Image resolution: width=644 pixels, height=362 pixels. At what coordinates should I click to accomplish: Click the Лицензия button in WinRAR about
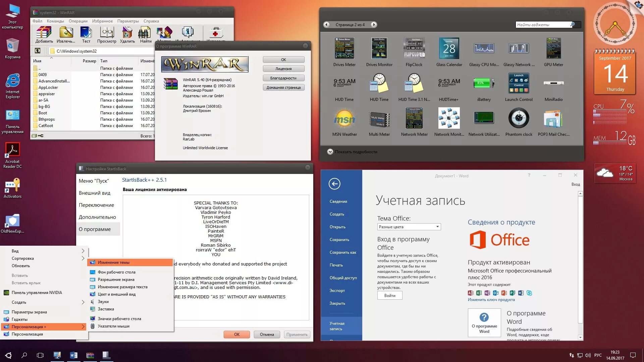283,69
